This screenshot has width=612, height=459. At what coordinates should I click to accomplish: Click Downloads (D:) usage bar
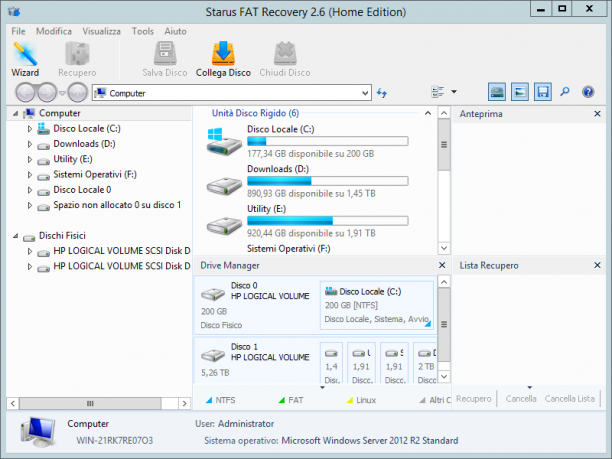328,181
